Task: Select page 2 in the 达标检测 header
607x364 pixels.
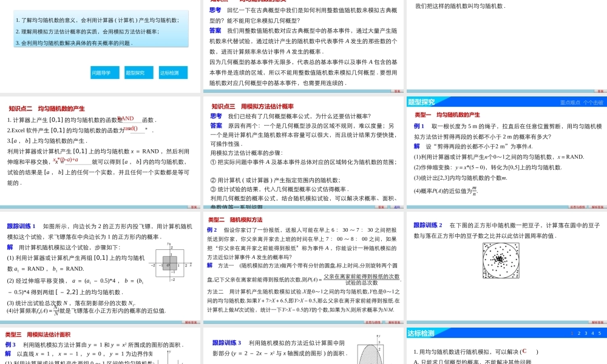Action: click(579, 332)
